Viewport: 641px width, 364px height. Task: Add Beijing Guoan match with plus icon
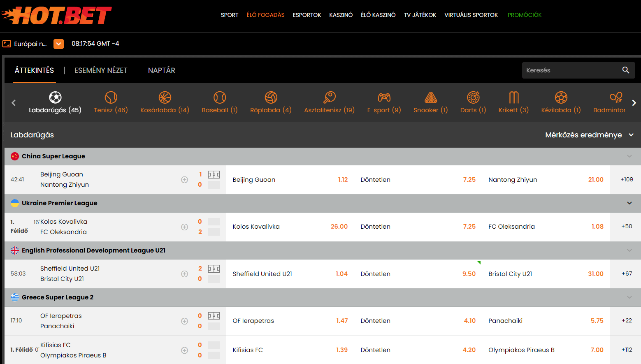click(x=185, y=180)
